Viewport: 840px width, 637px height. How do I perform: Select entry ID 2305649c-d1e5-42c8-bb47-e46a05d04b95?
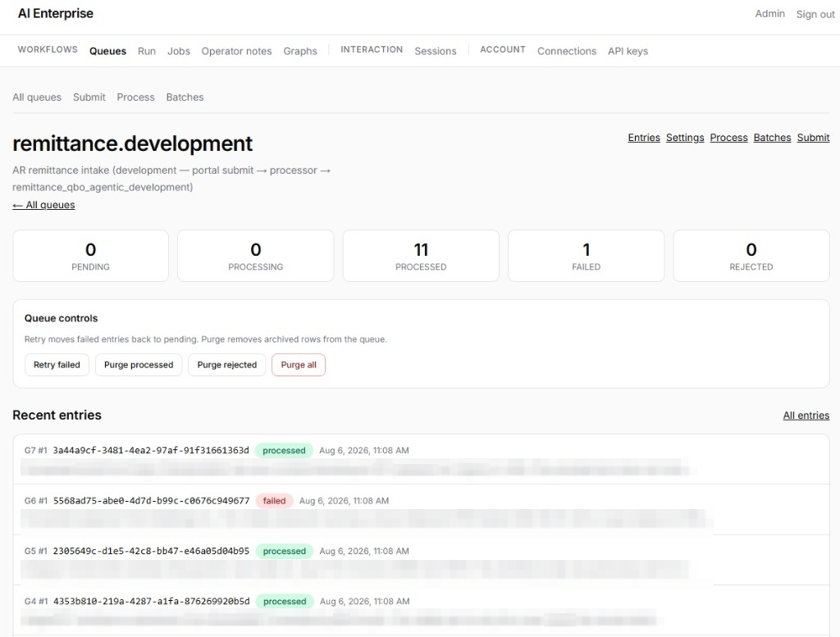point(151,551)
